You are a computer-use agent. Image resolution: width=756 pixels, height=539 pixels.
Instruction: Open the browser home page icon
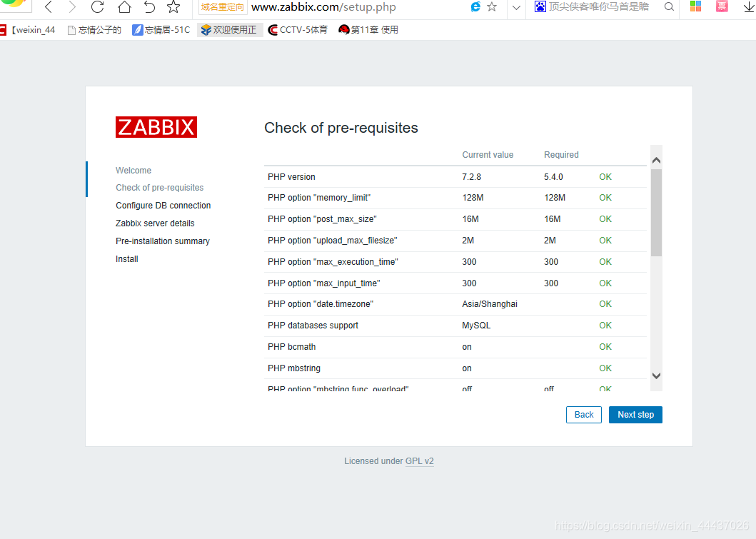124,6
